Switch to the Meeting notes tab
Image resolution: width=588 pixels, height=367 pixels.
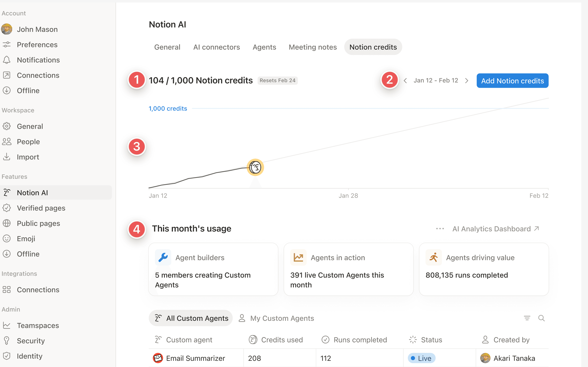click(x=313, y=47)
